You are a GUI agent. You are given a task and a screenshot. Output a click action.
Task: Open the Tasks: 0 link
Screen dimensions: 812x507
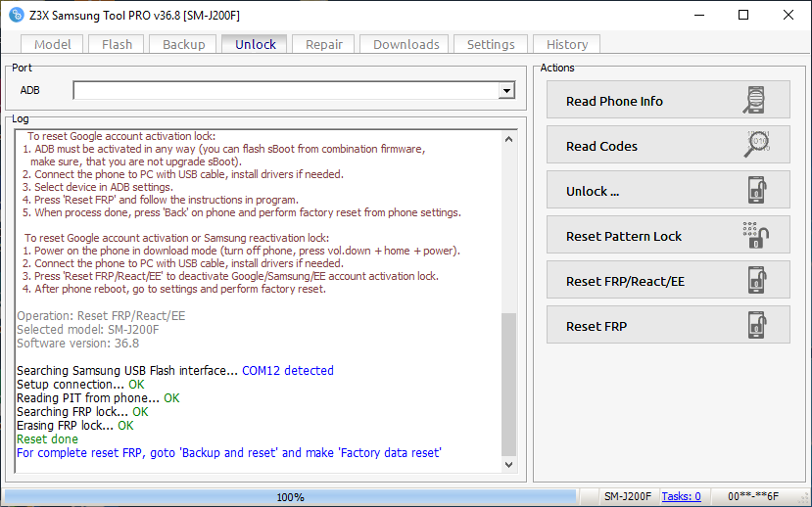(x=681, y=496)
